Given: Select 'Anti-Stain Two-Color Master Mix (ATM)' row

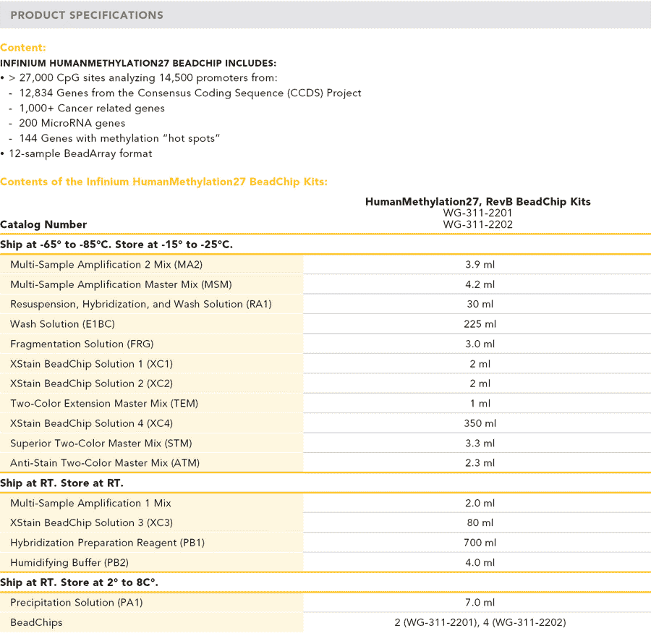Looking at the screenshot, I should [x=325, y=463].
